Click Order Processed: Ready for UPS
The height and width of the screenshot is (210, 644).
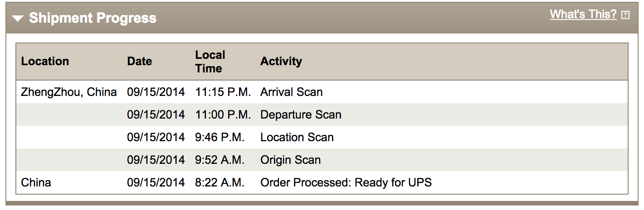[x=346, y=183]
